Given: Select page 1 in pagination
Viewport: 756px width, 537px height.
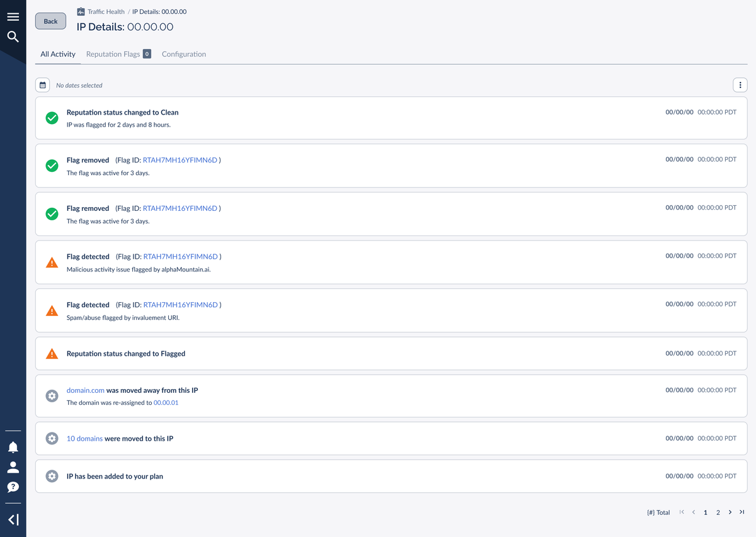Looking at the screenshot, I should click(706, 513).
